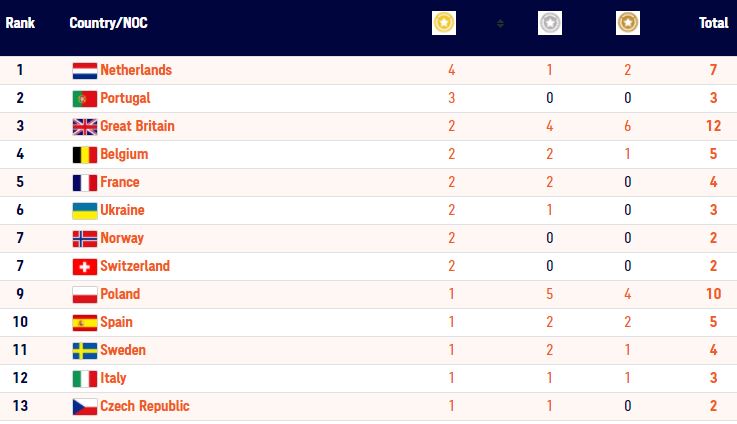737x424 pixels.
Task: Click the Switzerland flag icon
Action: 84,266
